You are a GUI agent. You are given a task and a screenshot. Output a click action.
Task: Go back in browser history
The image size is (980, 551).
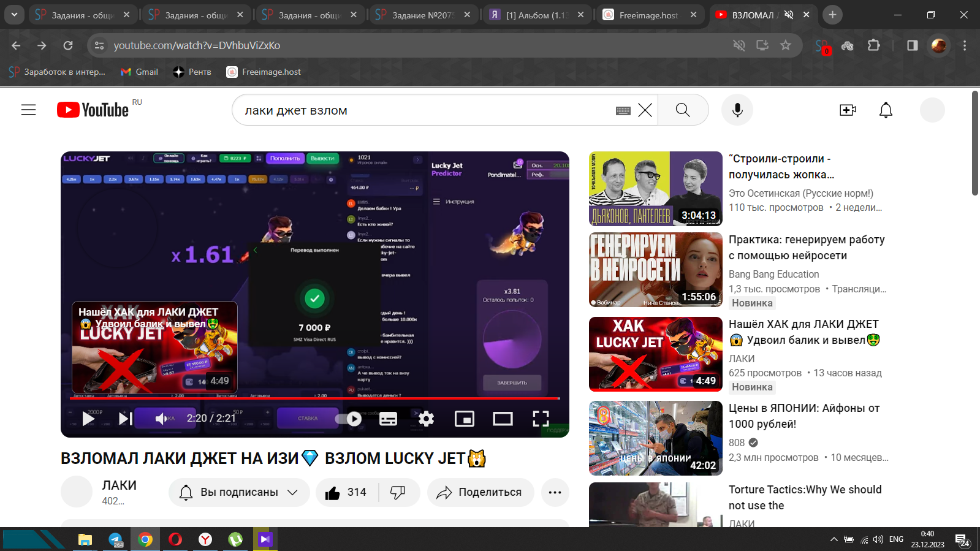tap(16, 45)
